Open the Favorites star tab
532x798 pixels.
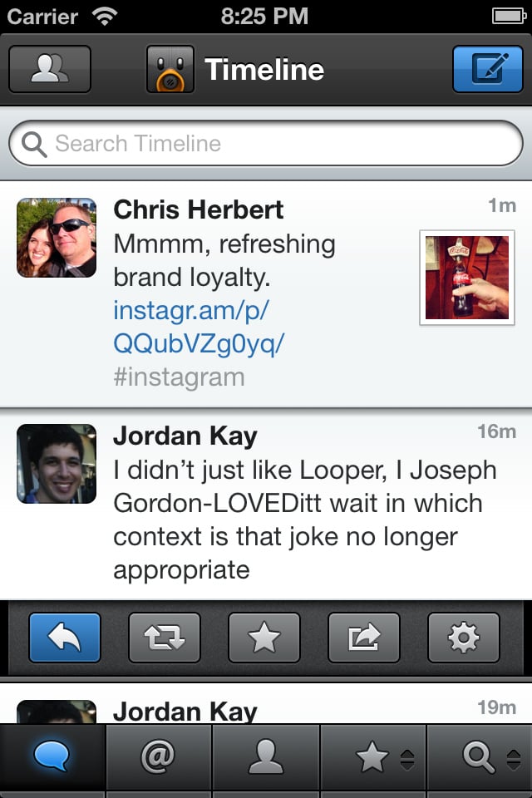pos(372,757)
